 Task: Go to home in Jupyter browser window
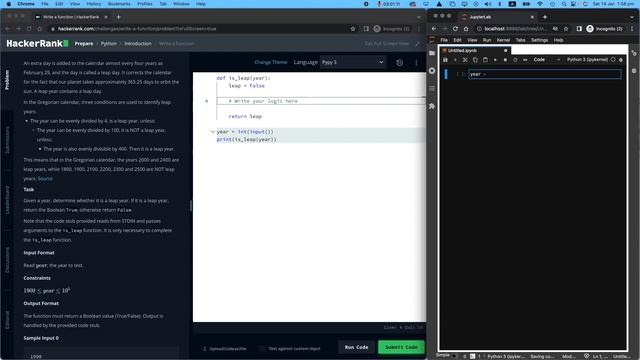click(x=466, y=29)
